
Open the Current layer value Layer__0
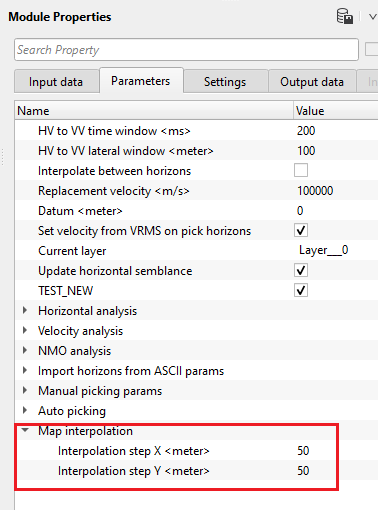click(323, 250)
